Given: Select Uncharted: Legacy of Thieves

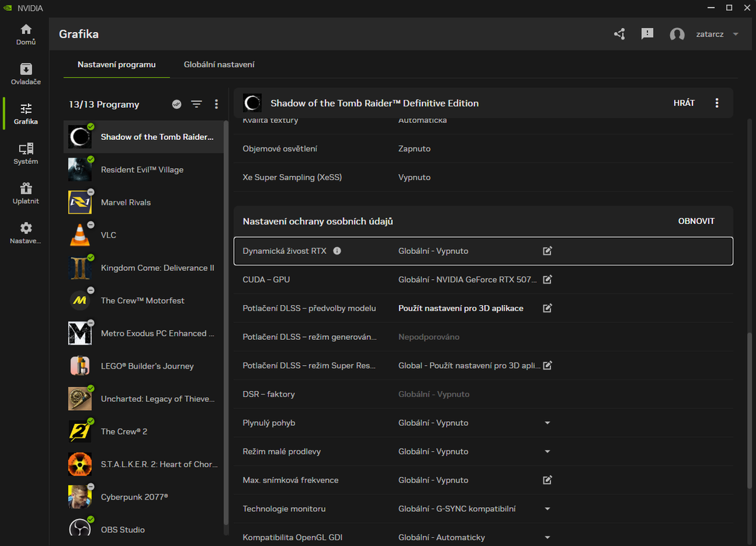Looking at the screenshot, I should tap(143, 399).
